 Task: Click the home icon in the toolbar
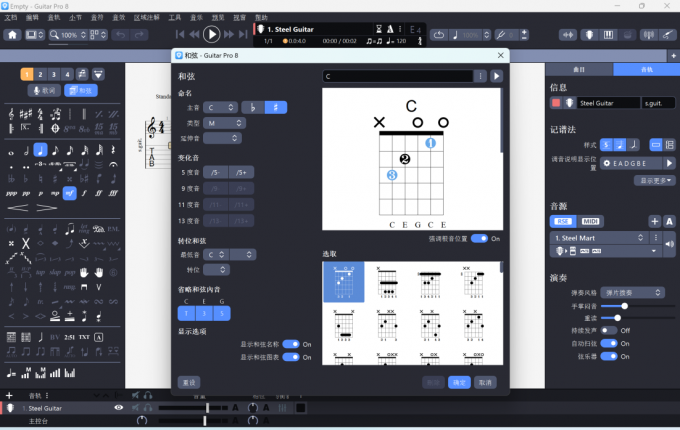pos(12,35)
